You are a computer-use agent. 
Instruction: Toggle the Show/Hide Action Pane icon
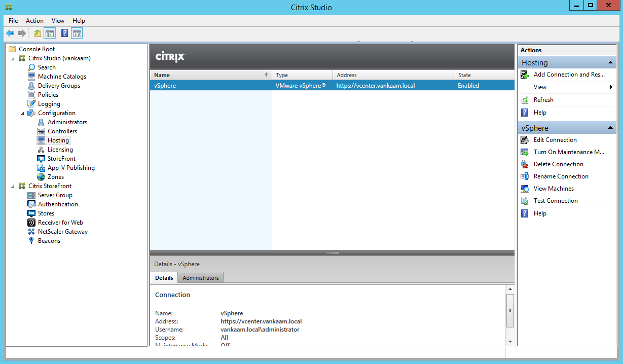coord(77,33)
